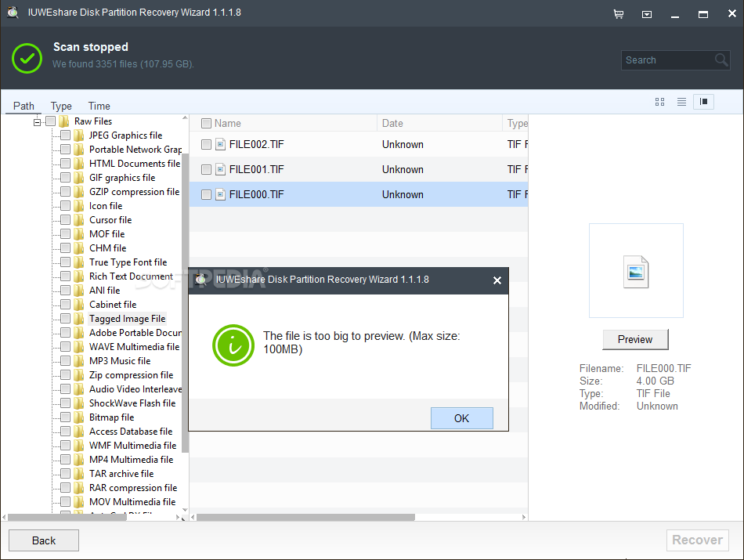Viewport: 744px width, 560px height.
Task: Click MP3 Music file folder icon
Action: [79, 361]
